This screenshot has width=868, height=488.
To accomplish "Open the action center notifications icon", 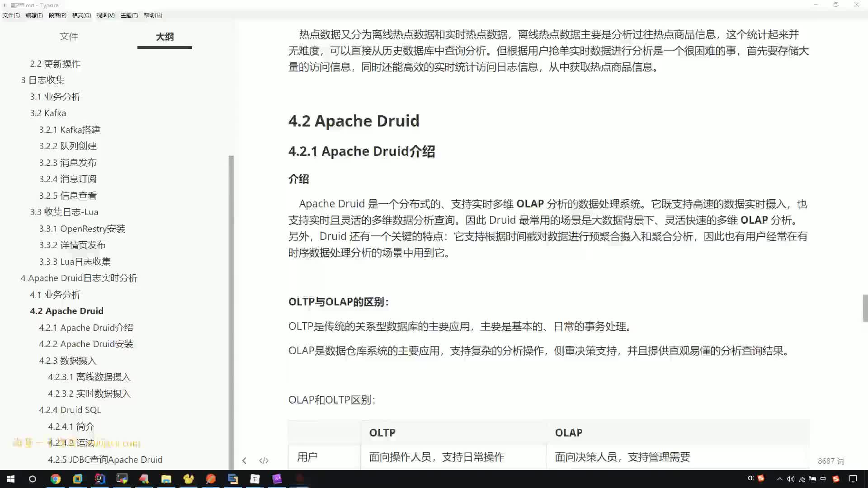I will tap(853, 479).
